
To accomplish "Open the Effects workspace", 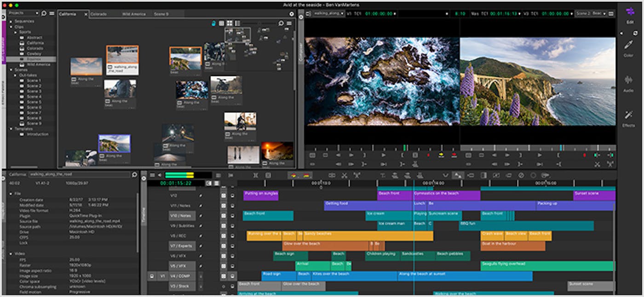I will 628,118.
